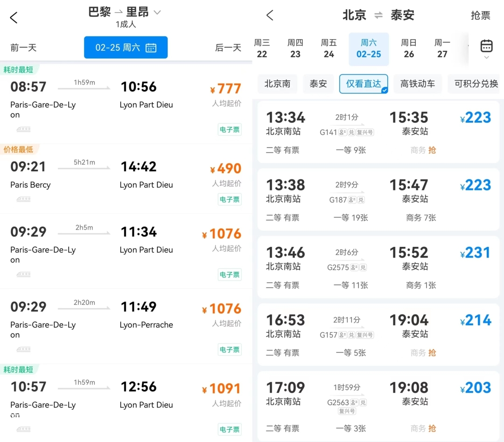Open the 13:38 G187 train card
Viewport: 504px width, 442px height.
click(x=378, y=200)
